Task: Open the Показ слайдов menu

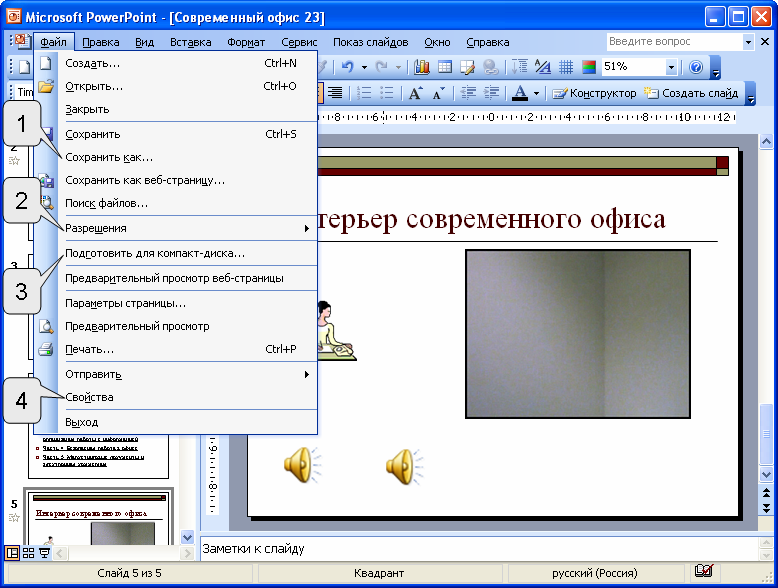Action: pos(371,42)
